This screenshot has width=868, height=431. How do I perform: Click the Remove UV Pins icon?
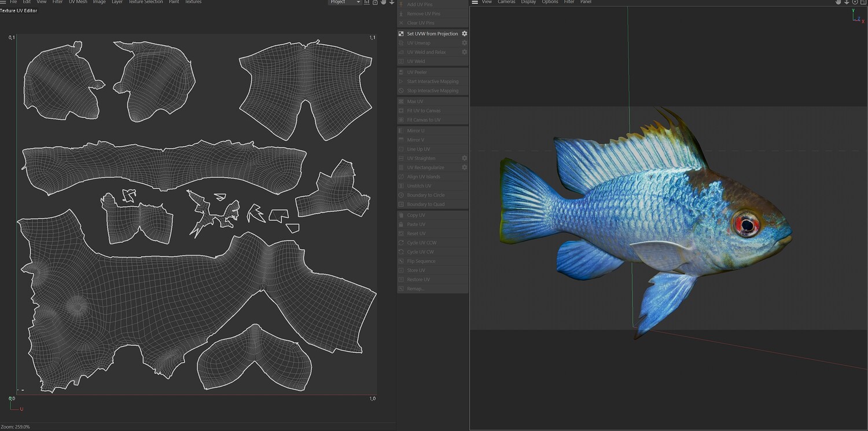402,13
